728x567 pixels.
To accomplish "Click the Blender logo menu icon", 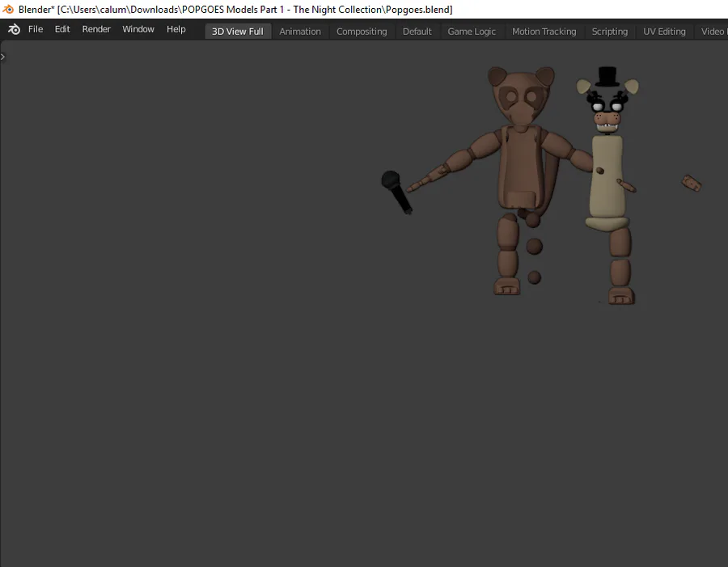I will click(14, 29).
